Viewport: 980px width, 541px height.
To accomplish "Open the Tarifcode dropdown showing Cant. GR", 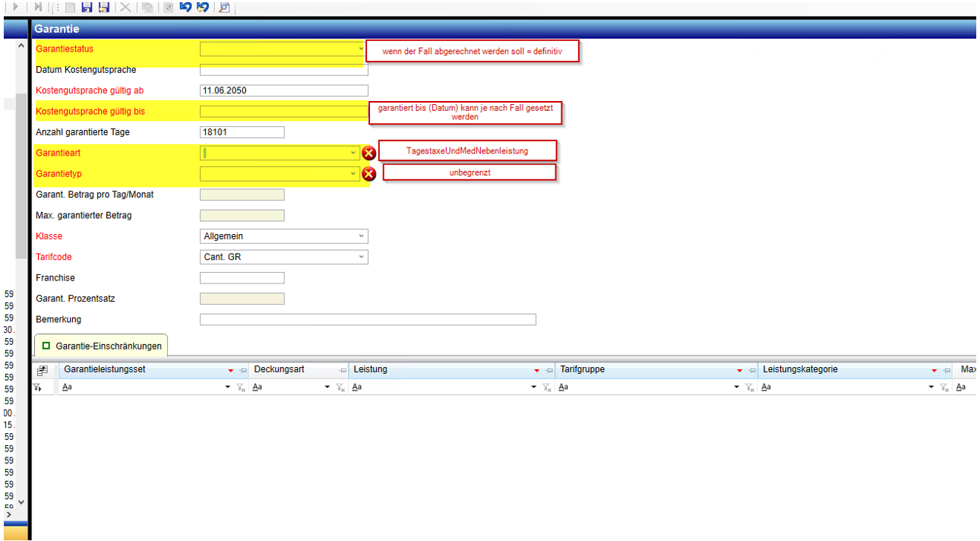I will [x=361, y=257].
